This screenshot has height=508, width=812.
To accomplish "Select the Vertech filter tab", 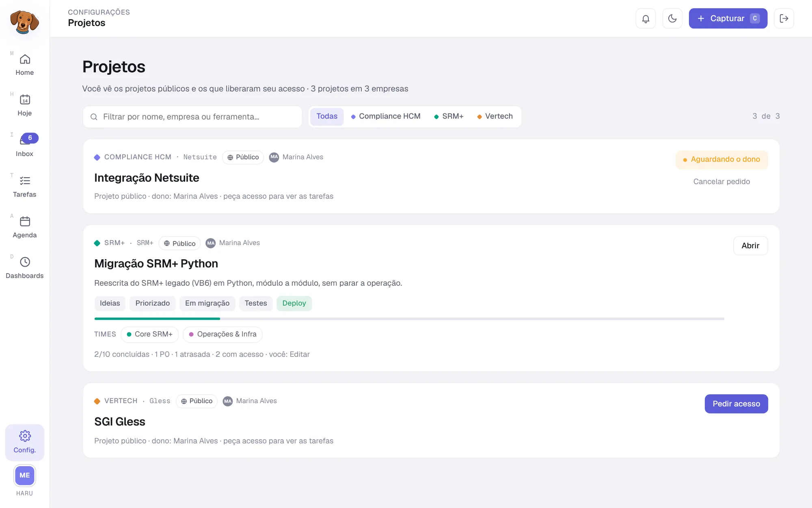I will [495, 117].
